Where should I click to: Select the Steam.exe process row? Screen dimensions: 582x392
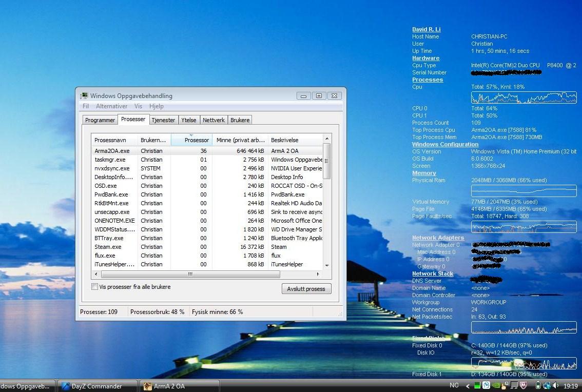click(207, 247)
